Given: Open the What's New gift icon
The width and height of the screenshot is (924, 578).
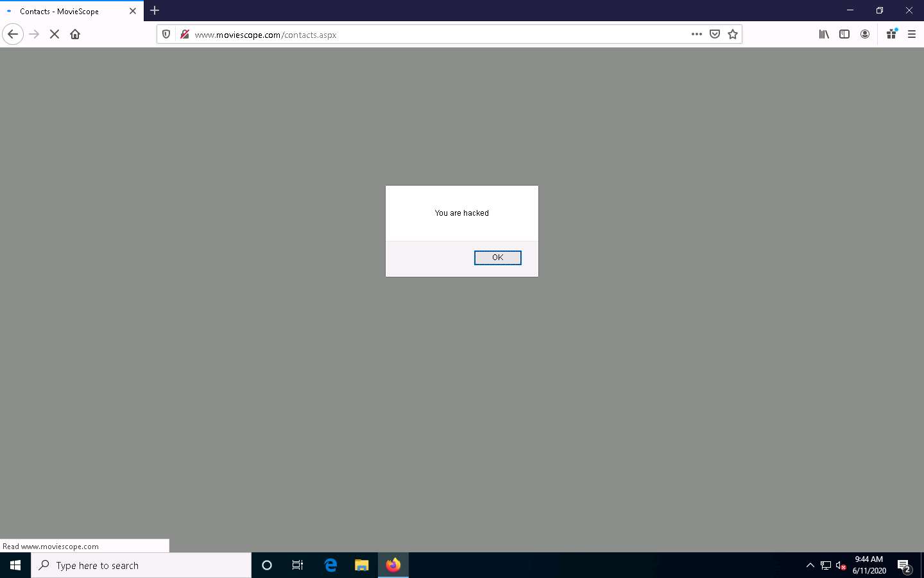Looking at the screenshot, I should 891,34.
